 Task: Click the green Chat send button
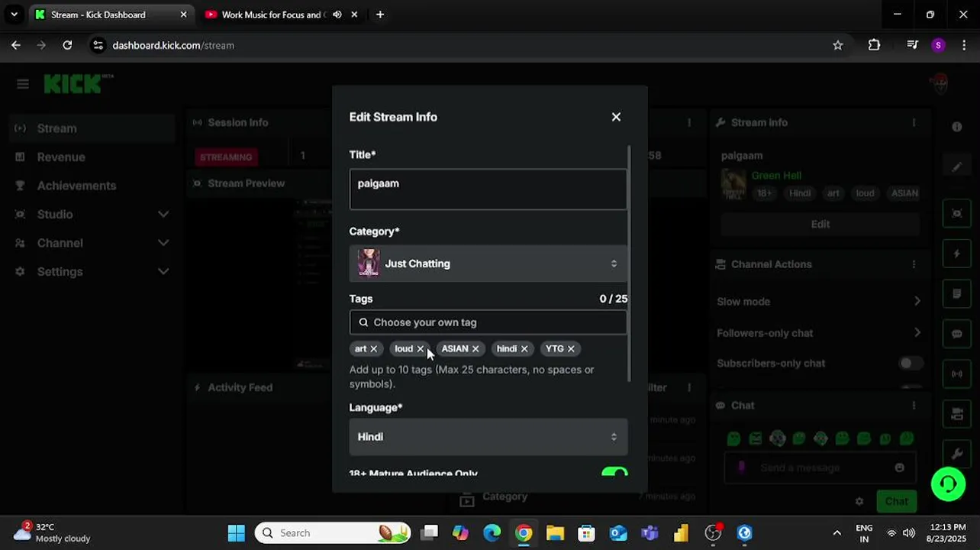[897, 502]
